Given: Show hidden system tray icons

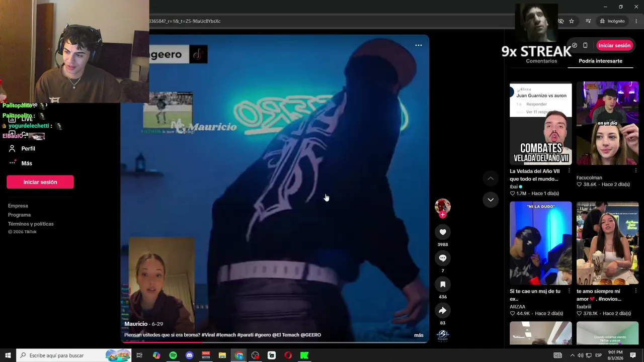Looking at the screenshot, I should pyautogui.click(x=572, y=355).
